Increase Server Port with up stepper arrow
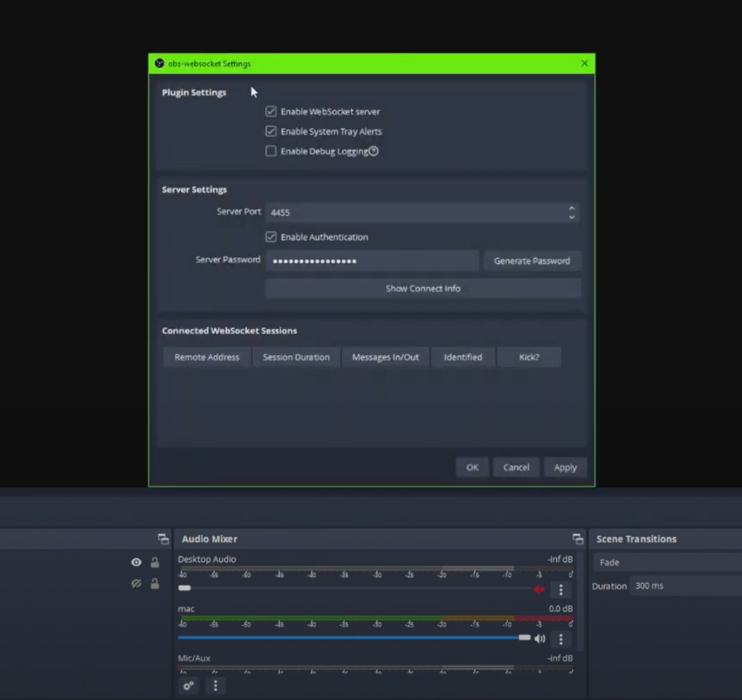 tap(572, 208)
